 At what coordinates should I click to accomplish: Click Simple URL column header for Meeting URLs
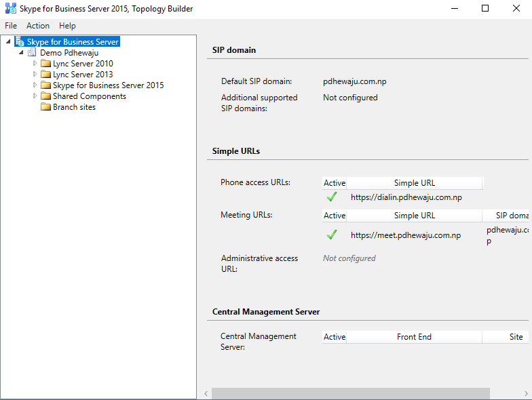pos(414,216)
